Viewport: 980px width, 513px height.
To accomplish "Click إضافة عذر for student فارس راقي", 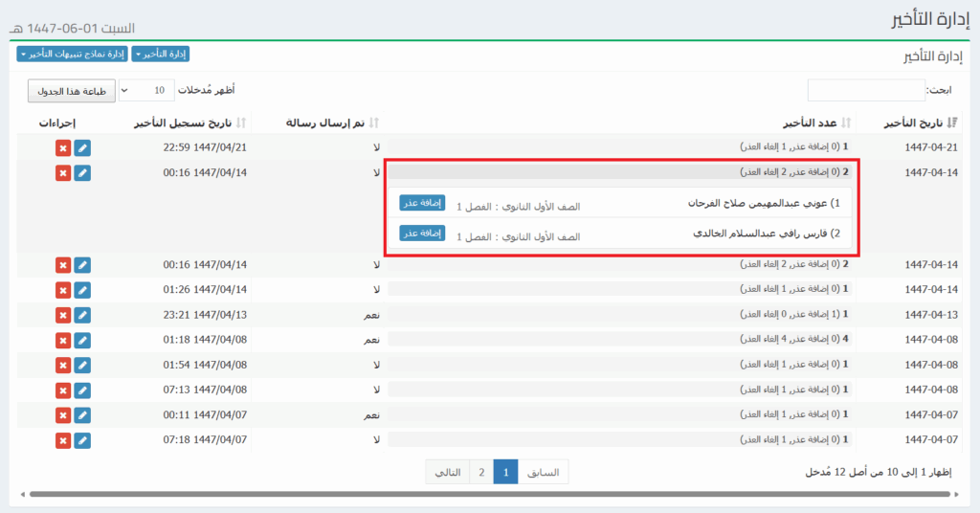I will pyautogui.click(x=422, y=233).
